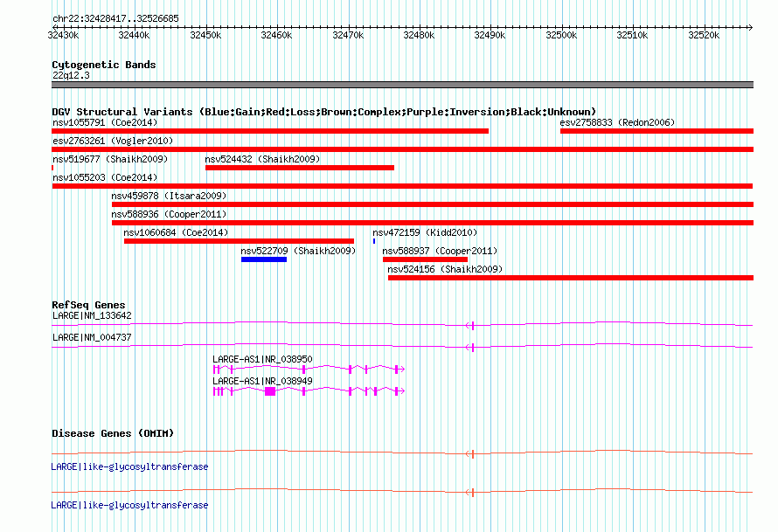Select the nsv524432 (Shaikh2009) red bar
Viewport: 778px width, 532px height.
300,168
